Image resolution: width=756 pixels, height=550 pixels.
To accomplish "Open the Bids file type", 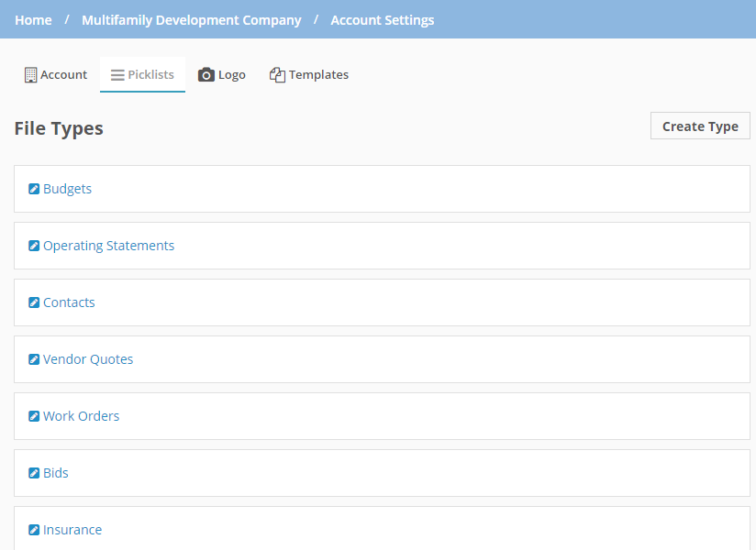I will click(55, 473).
